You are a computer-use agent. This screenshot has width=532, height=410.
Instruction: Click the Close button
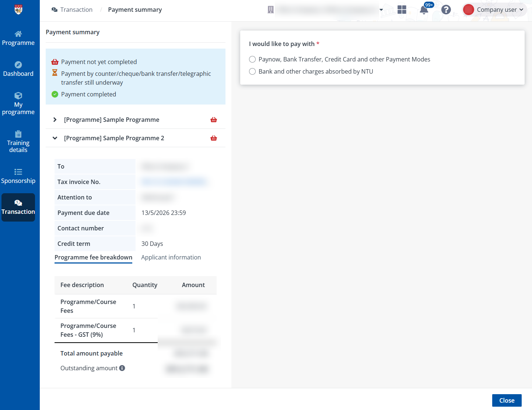click(x=507, y=400)
